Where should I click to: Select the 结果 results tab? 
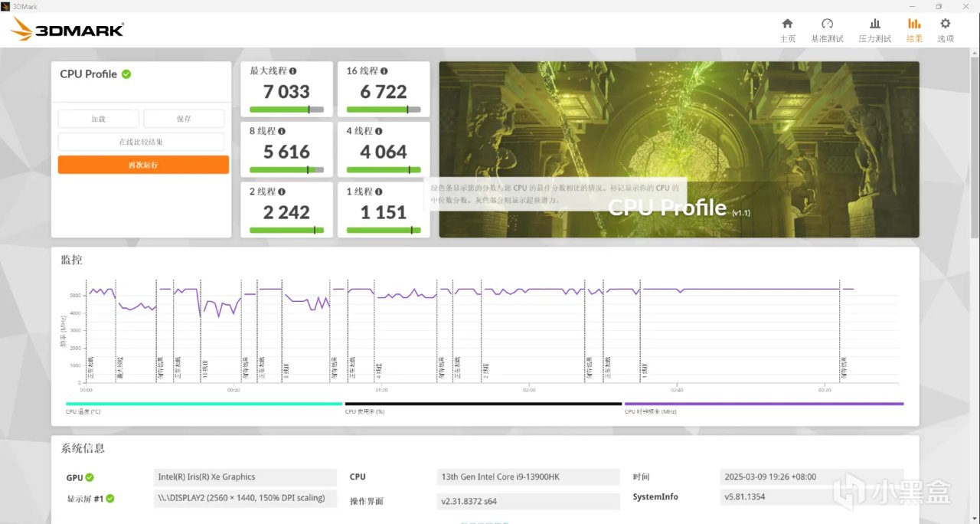914,30
